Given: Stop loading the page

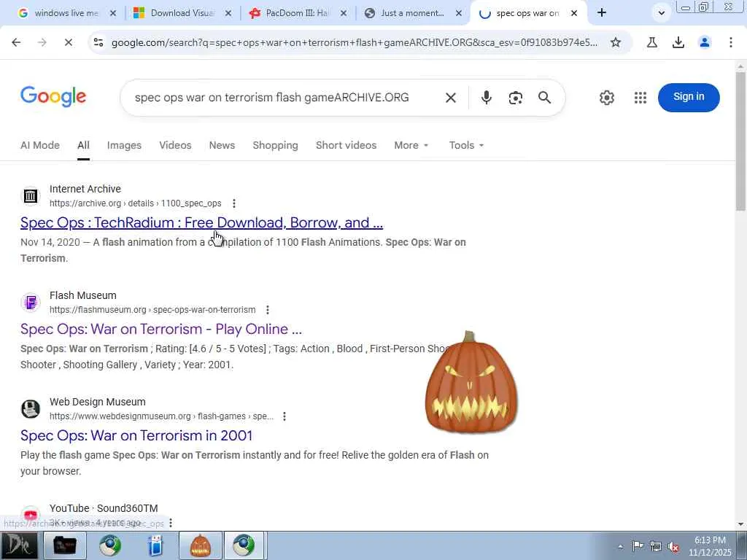Looking at the screenshot, I should coord(68,42).
